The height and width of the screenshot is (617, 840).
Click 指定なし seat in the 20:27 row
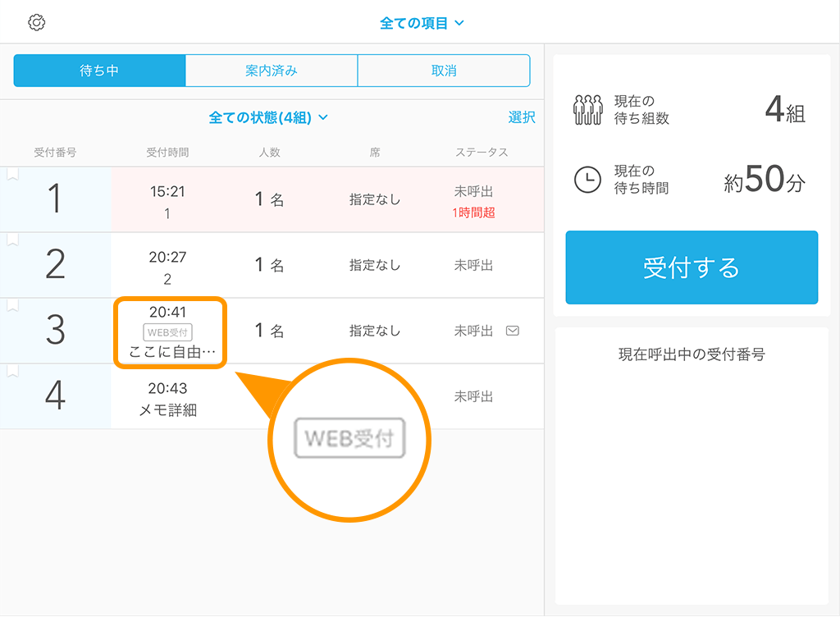pyautogui.click(x=374, y=265)
